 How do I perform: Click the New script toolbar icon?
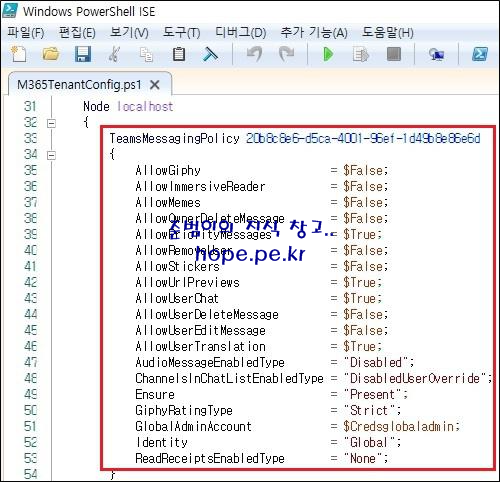click(19, 54)
